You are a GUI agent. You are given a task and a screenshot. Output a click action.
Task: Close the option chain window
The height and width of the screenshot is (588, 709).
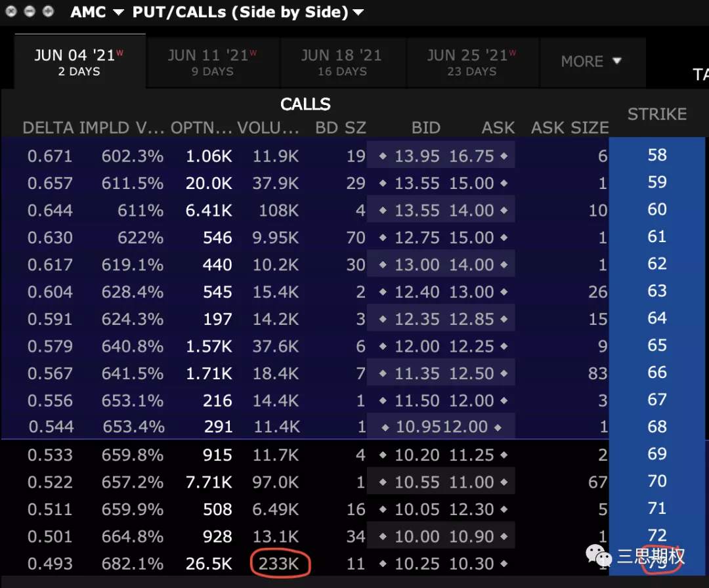coord(11,11)
